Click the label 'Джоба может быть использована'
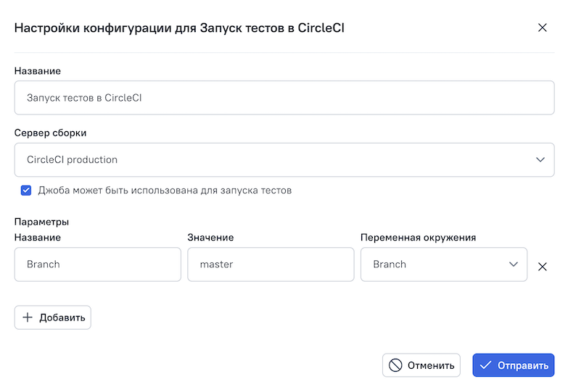This screenshot has height=392, width=568. point(165,191)
